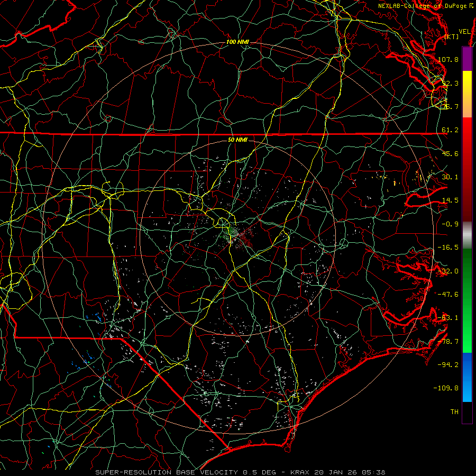Click the 50 NMI range ring label
Viewport: 476px width, 476px height.
pos(237,140)
